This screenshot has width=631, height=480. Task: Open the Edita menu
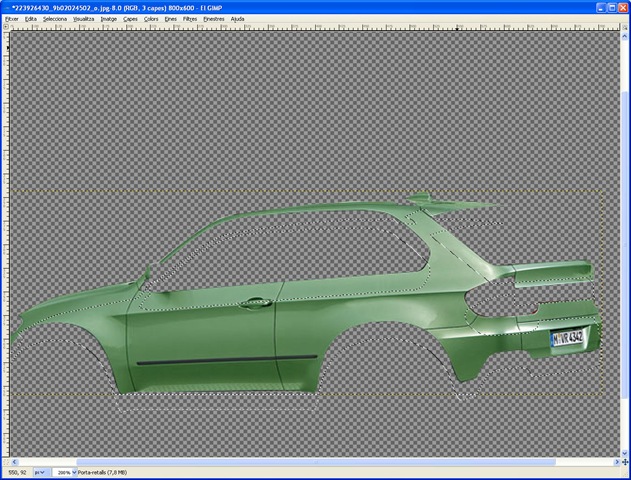pyautogui.click(x=31, y=19)
